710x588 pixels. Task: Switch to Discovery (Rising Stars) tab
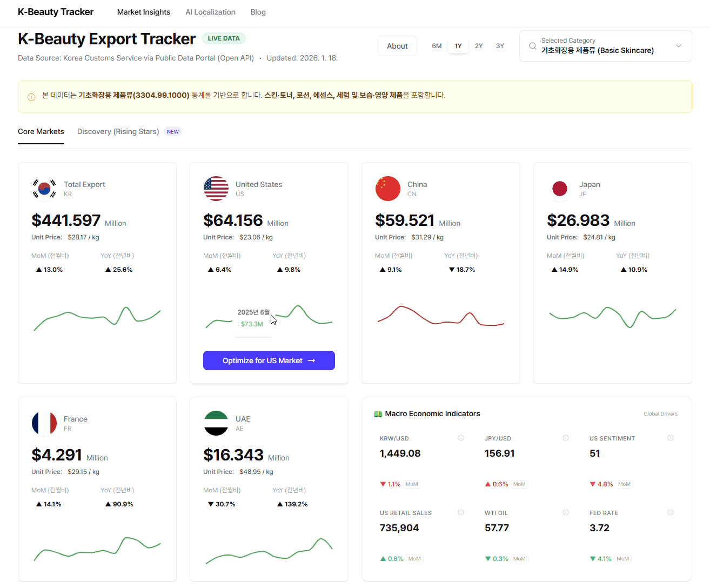[118, 131]
